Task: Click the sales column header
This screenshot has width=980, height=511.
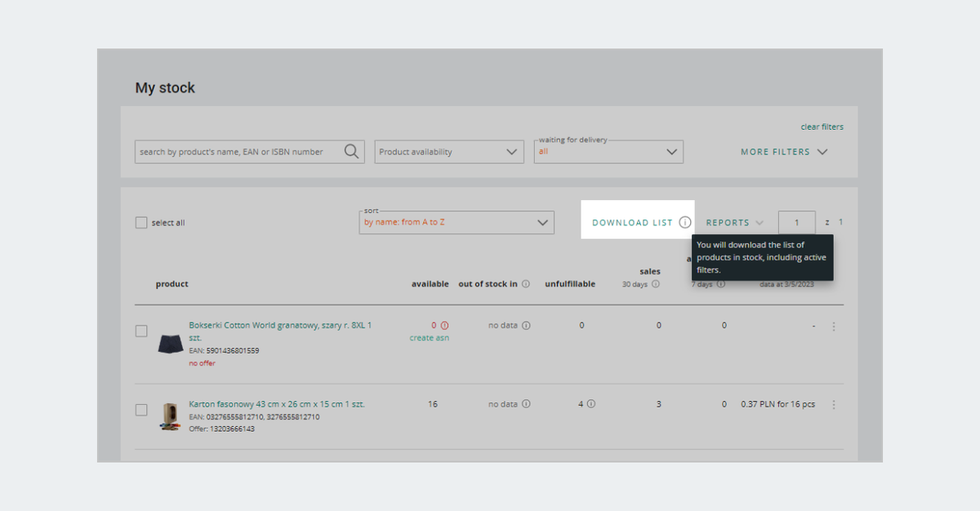Action: tap(650, 271)
